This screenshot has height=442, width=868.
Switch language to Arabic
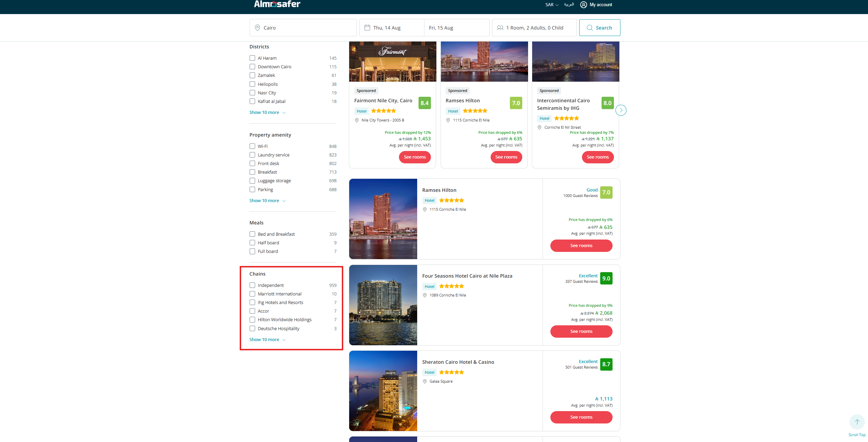point(569,5)
